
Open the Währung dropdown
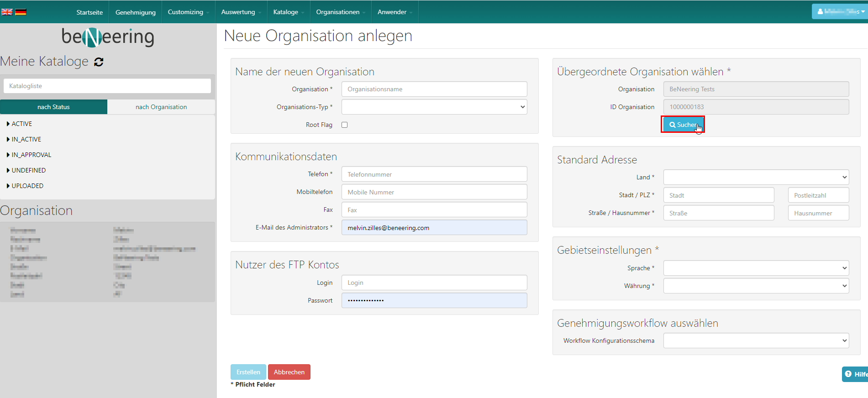[756, 286]
